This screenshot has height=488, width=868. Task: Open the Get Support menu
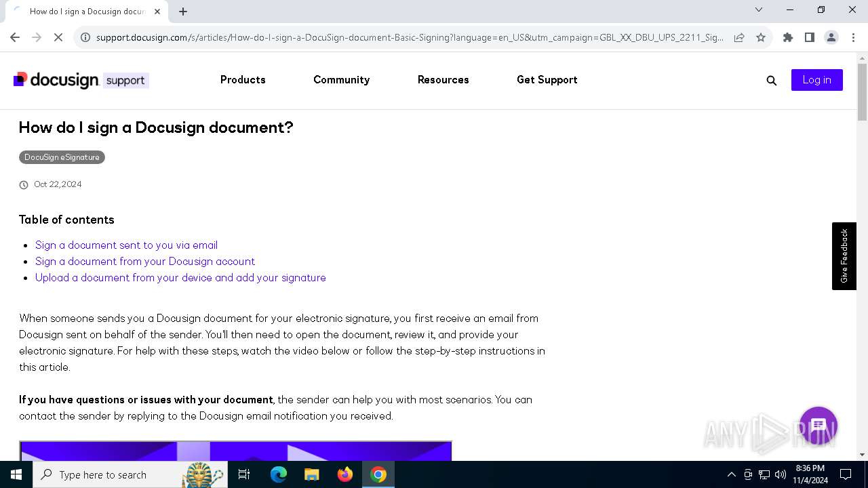pyautogui.click(x=547, y=80)
